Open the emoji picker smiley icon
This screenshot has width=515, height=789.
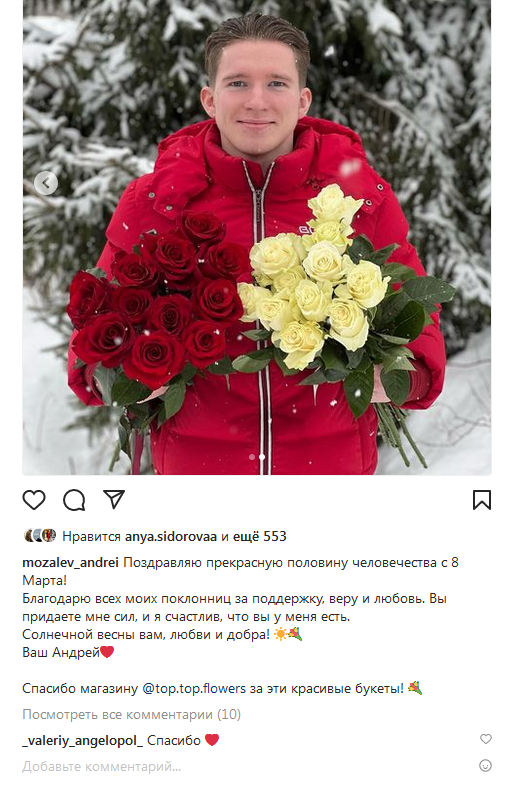click(485, 765)
